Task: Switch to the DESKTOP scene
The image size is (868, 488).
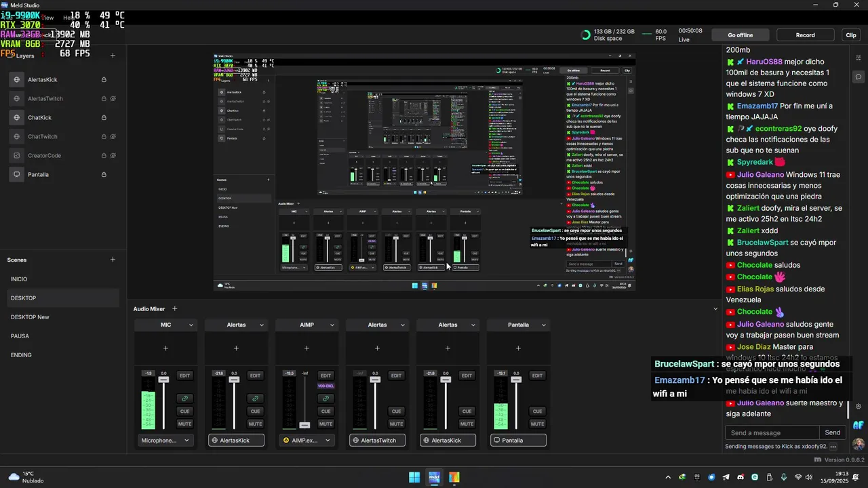Action: pyautogui.click(x=63, y=298)
